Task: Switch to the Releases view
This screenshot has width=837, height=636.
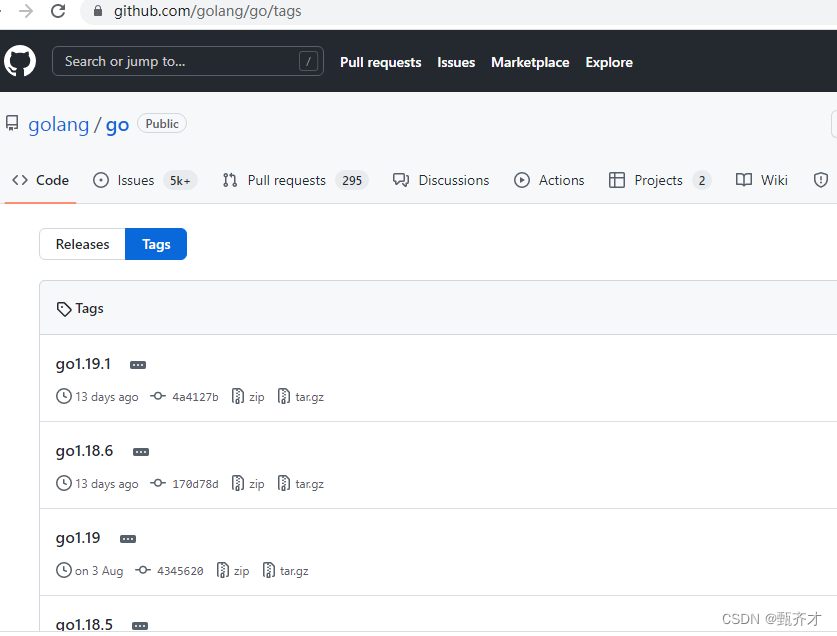Action: [82, 244]
